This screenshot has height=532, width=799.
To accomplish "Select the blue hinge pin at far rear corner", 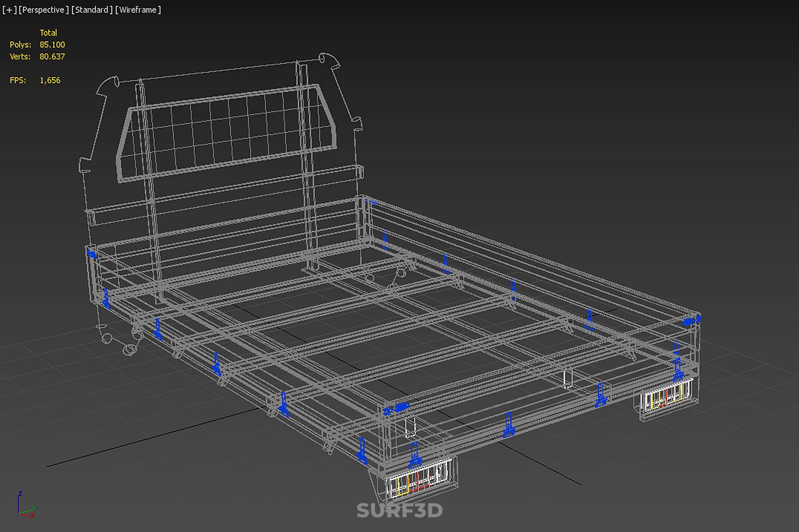I will [692, 320].
